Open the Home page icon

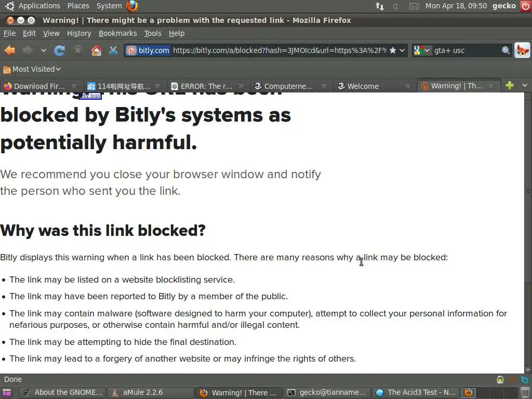[96, 50]
